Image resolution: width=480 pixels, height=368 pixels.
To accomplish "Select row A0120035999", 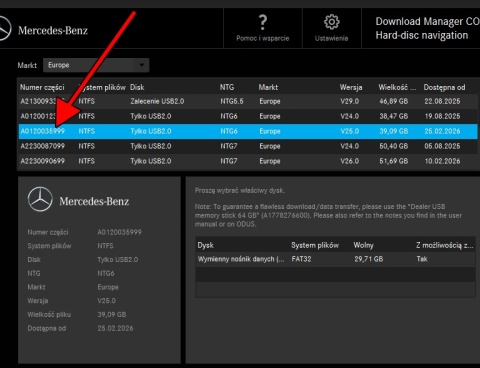I will [248, 131].
